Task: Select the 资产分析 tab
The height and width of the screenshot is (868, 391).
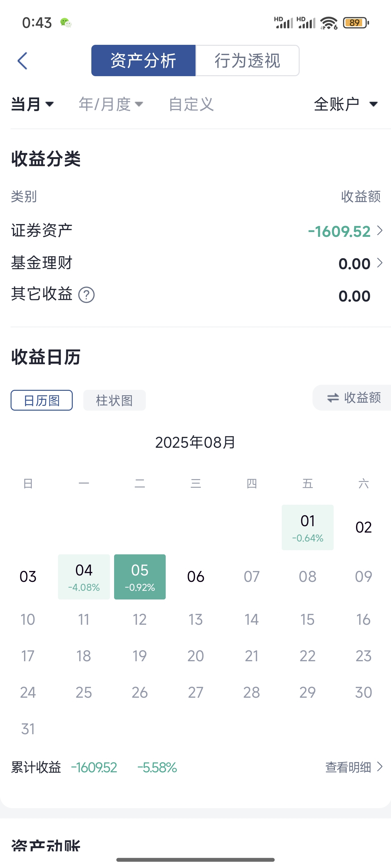Action: point(143,61)
